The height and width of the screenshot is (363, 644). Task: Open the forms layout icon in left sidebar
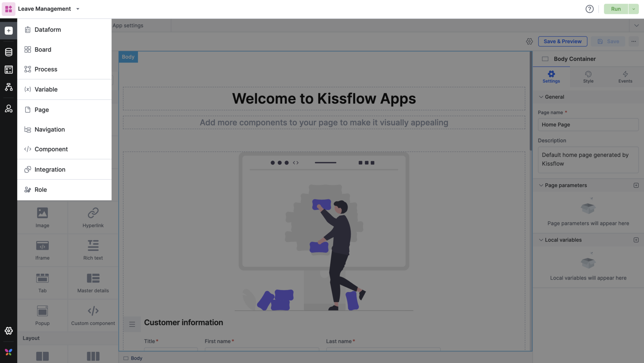9,69
